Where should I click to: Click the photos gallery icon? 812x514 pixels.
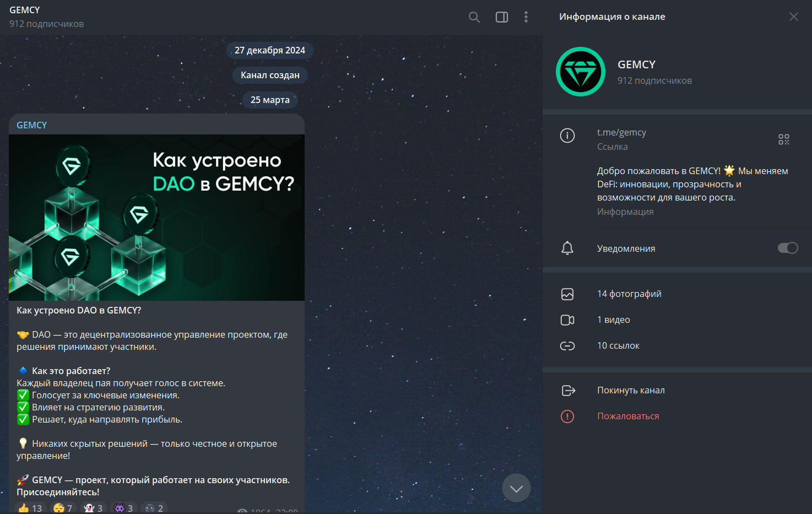pos(567,294)
